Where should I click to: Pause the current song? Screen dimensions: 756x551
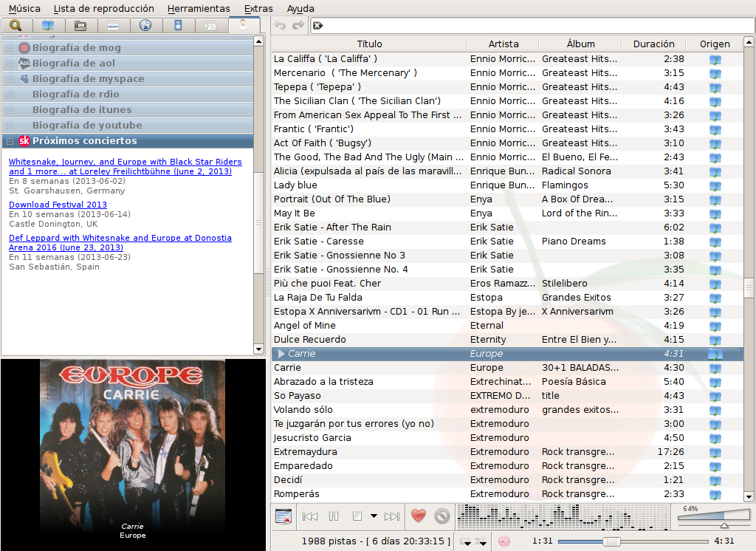334,516
